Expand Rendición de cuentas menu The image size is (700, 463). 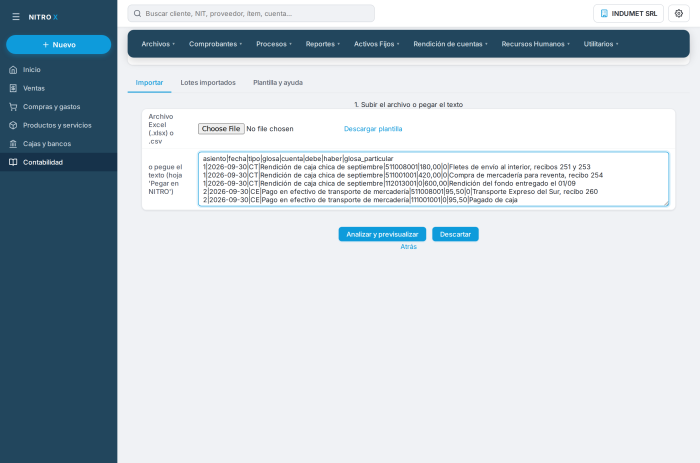click(450, 44)
